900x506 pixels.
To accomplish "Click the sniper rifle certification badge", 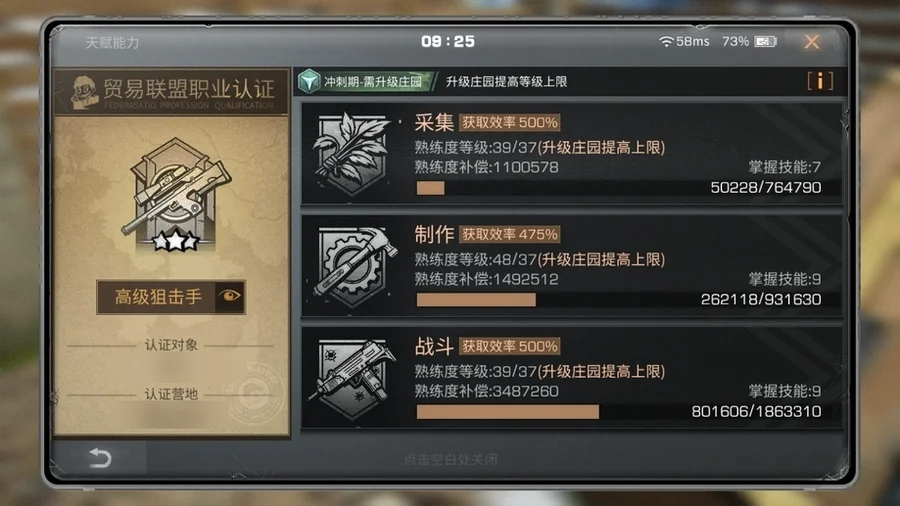I will 176,194.
